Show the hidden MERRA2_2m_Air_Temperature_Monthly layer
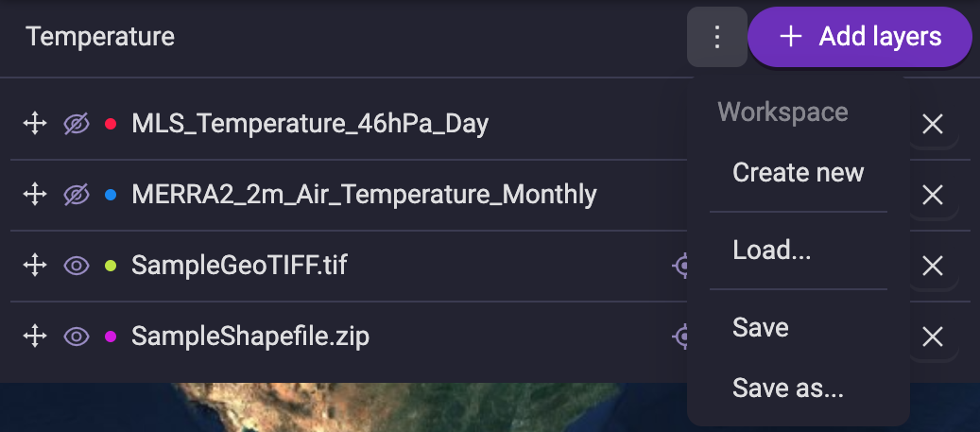This screenshot has height=432, width=980. [x=77, y=195]
